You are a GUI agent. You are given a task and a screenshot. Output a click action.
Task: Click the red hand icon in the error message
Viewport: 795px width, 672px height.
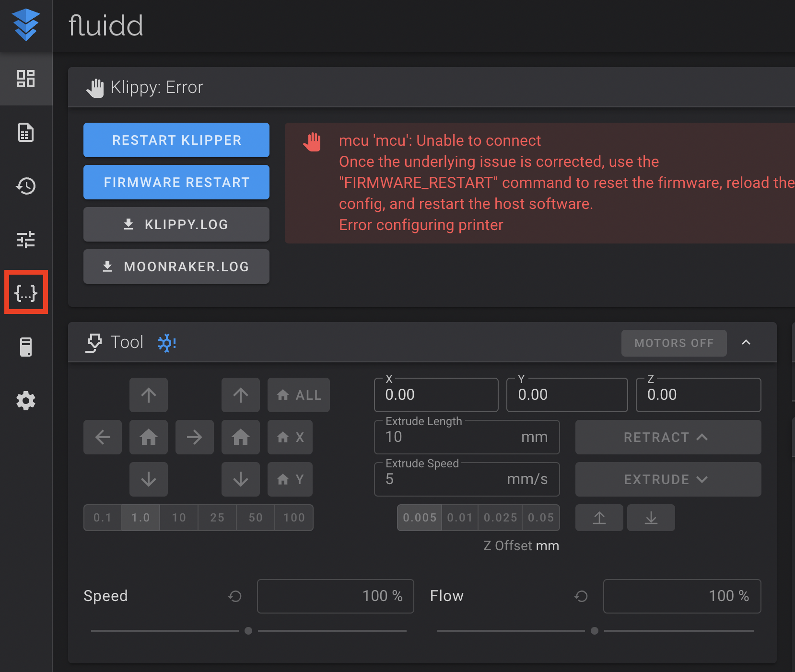[312, 141]
